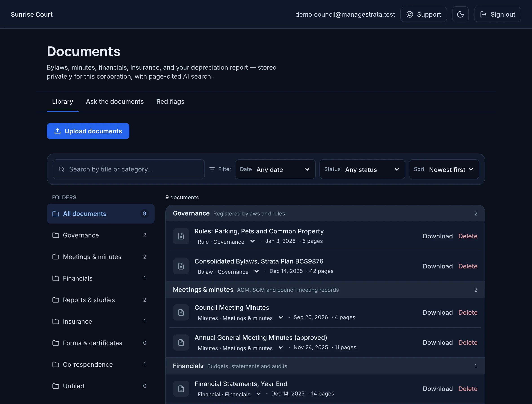Click the Sign out arrow icon
This screenshot has width=532, height=404.
coord(483,14)
